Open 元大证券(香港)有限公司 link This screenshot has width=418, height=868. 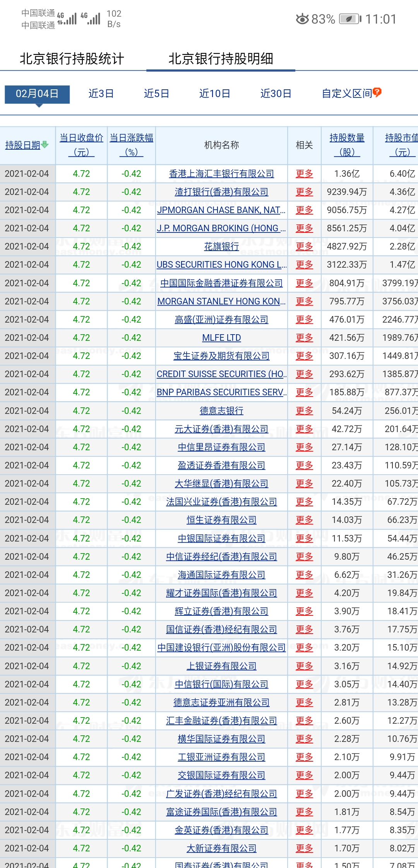(221, 429)
